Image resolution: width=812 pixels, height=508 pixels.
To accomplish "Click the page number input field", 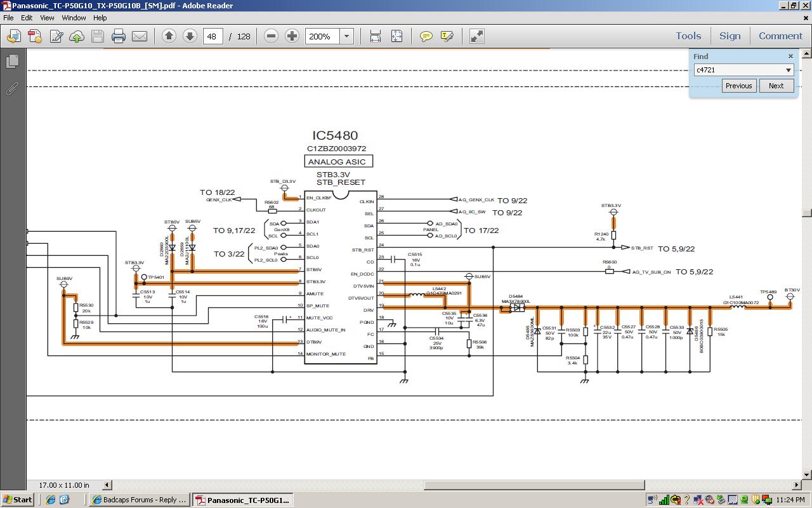I will click(213, 36).
